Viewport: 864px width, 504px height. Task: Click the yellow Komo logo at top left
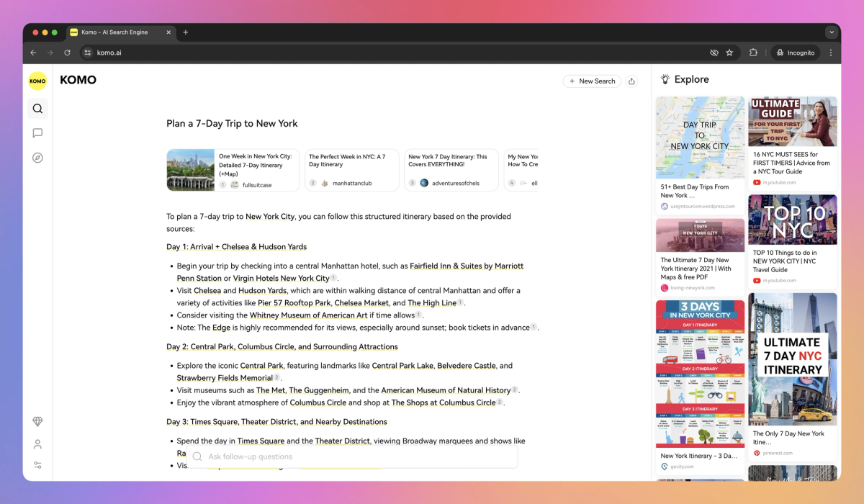(37, 81)
